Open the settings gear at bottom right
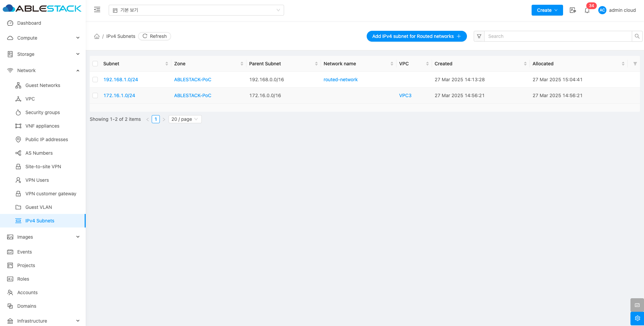The height and width of the screenshot is (326, 644). (x=637, y=318)
